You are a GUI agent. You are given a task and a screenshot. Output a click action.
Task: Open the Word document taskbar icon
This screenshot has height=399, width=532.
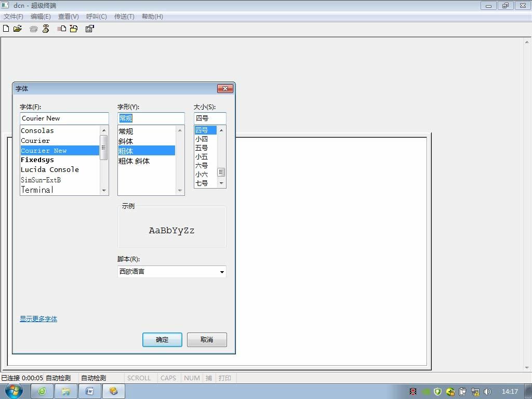click(89, 392)
